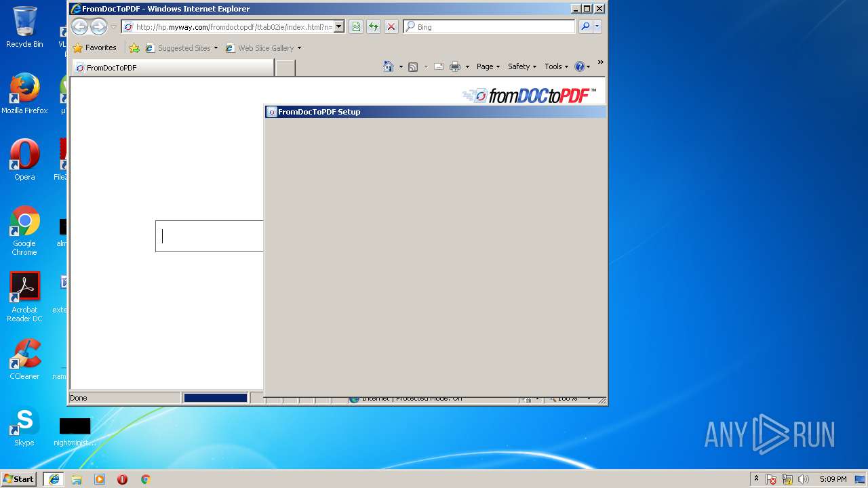The image size is (868, 488).
Task: Click the fromDOCtoPDF logo on page
Action: click(530, 96)
